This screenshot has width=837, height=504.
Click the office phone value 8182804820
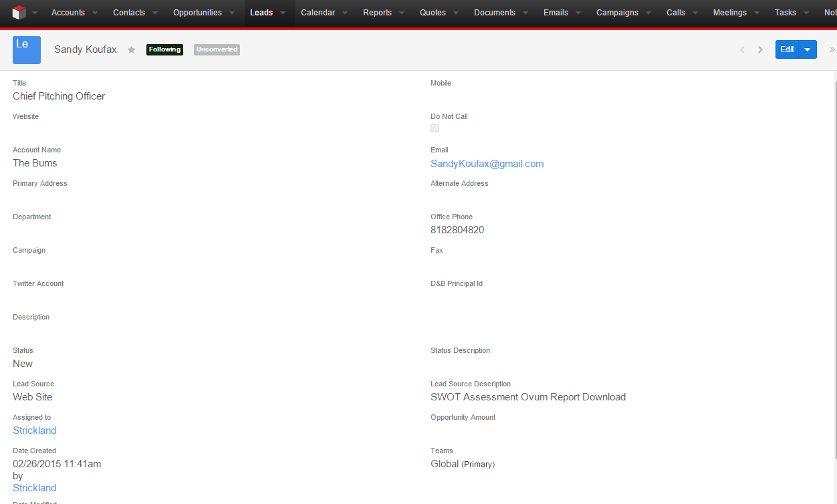pyautogui.click(x=457, y=230)
